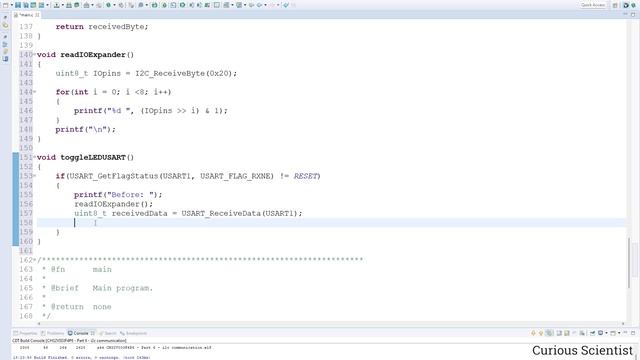Click the Pin Console icon

593,333
